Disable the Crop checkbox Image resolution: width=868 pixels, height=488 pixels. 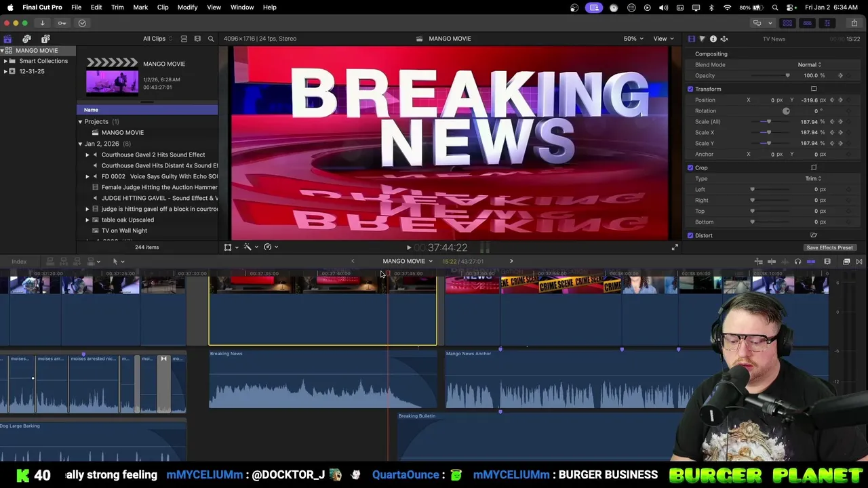[x=690, y=167]
